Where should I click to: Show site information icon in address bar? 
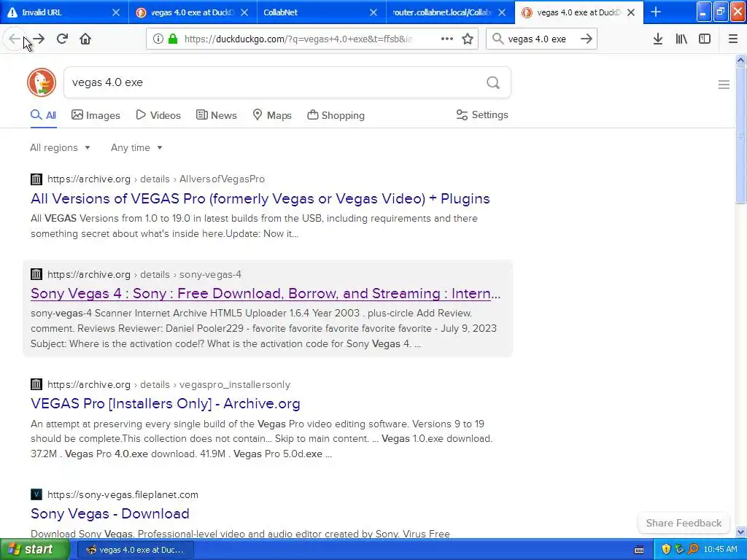coord(158,39)
